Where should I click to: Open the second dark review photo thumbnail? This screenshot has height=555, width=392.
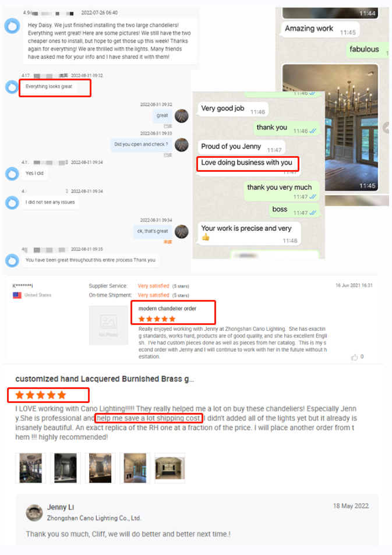[x=65, y=468]
